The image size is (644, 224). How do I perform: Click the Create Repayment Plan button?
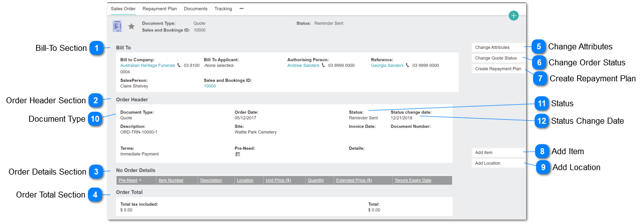pyautogui.click(x=498, y=69)
